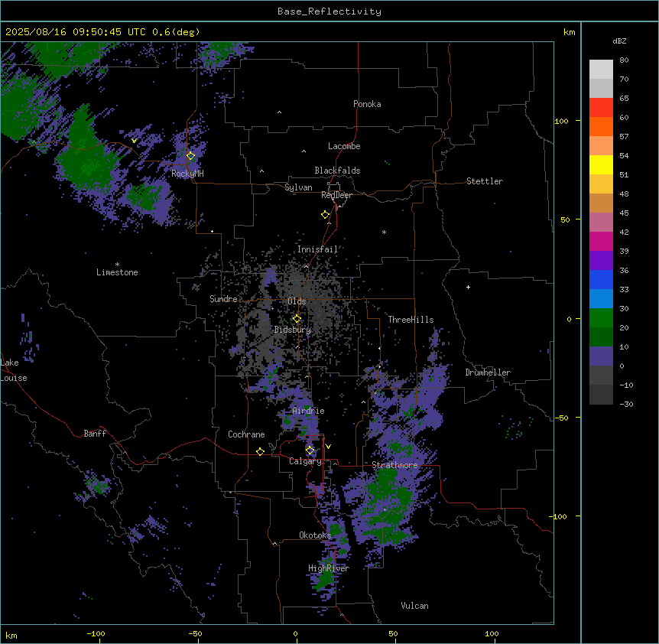The height and width of the screenshot is (644, 659).
Task: Click the Airdrie city label
Action: [309, 411]
